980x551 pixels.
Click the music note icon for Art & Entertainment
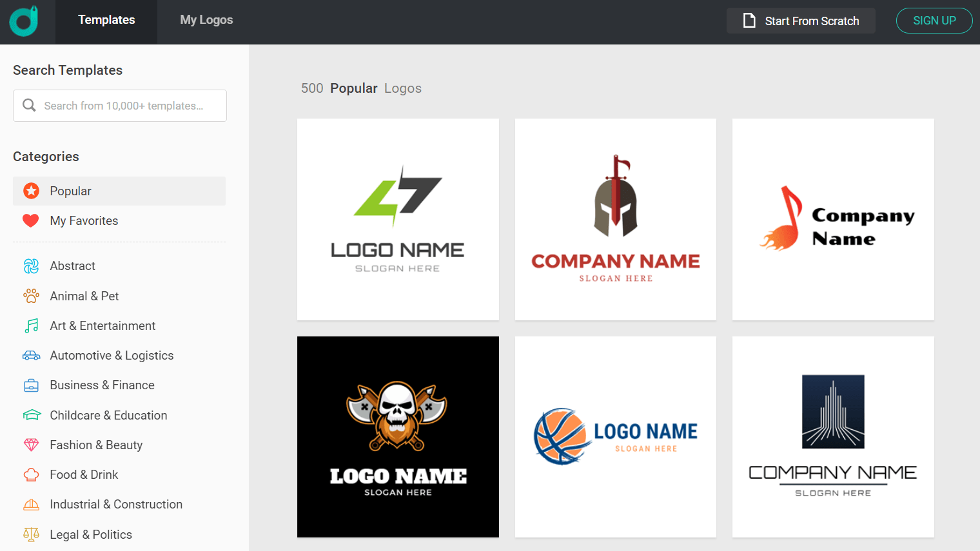click(31, 325)
